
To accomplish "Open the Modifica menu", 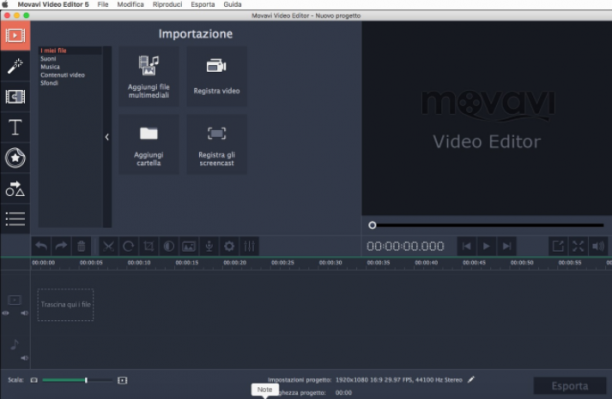I will 130,4.
